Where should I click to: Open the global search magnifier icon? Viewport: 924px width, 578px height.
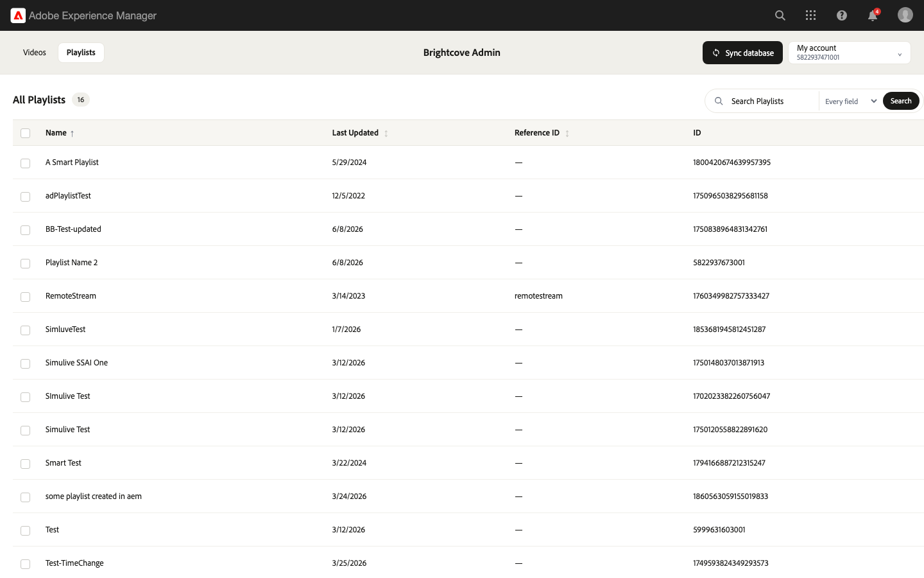(x=780, y=15)
